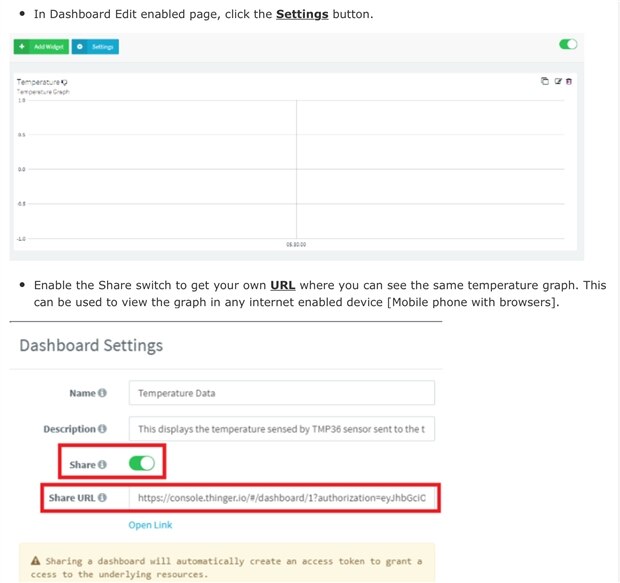
Task: Click the edit widget pencil icon
Action: (558, 81)
